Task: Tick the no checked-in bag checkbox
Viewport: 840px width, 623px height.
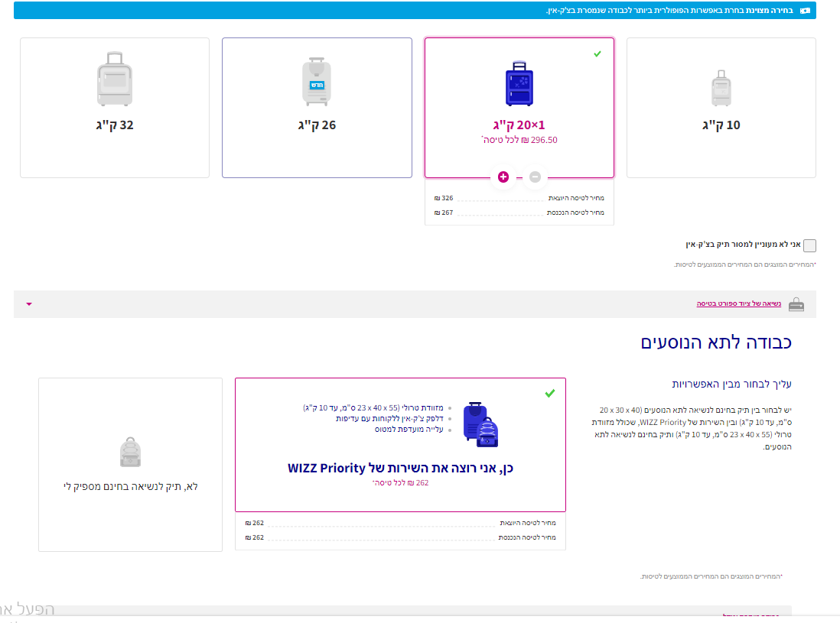Action: (809, 245)
